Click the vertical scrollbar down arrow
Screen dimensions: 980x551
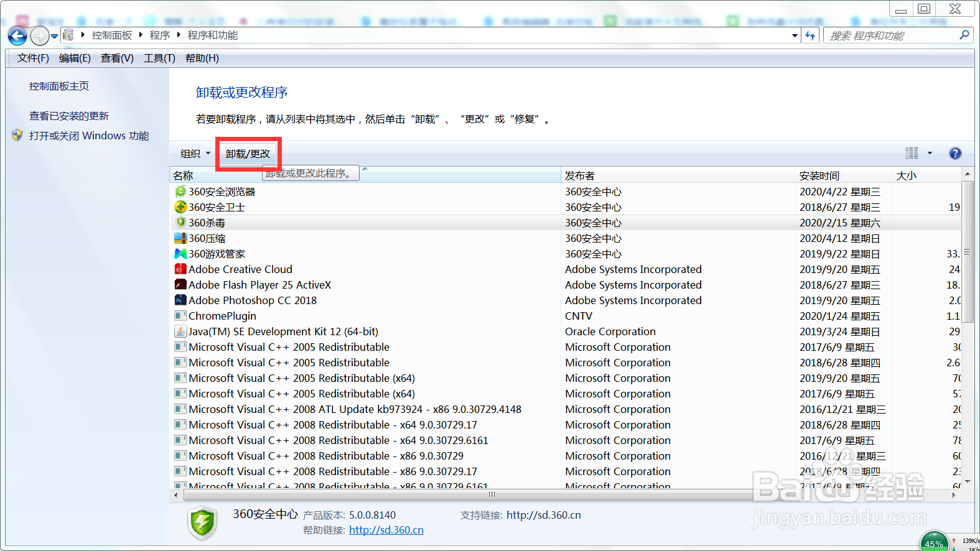tap(967, 482)
